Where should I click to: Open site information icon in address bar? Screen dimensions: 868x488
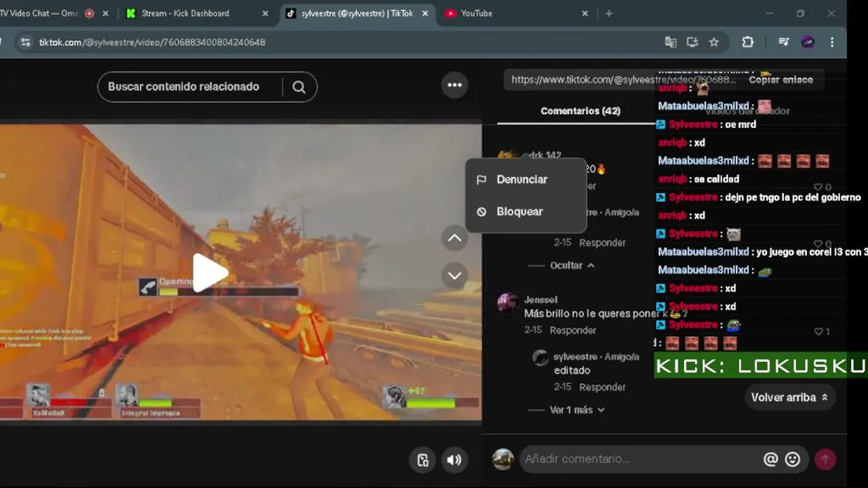click(x=25, y=42)
